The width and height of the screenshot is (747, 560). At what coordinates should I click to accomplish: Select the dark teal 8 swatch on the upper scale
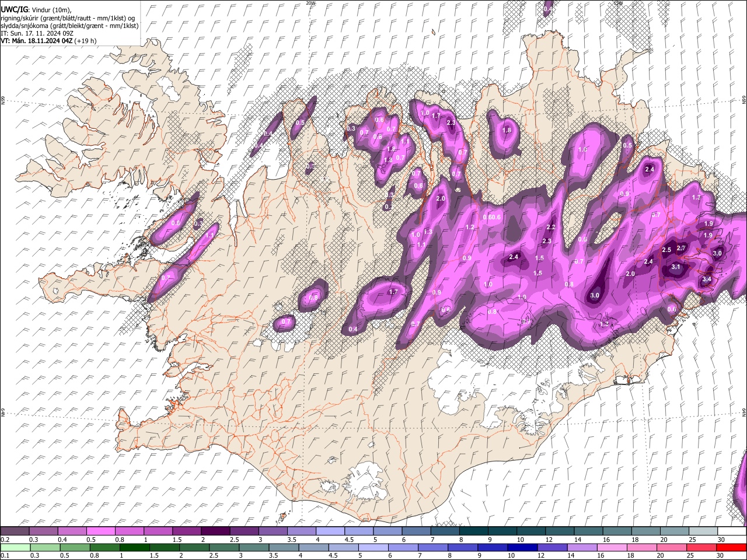[x=474, y=531]
